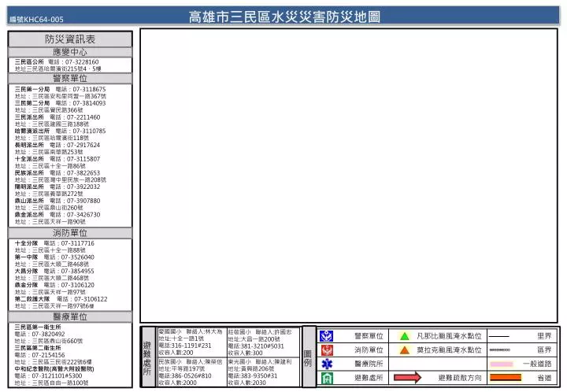567x392 pixels.
Task: Click the 應變中心 section header
Action: 70,52
